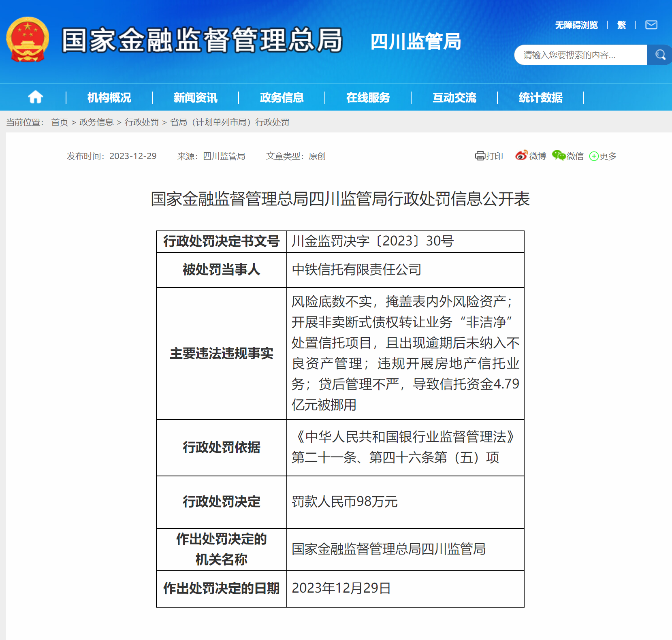Click cell 2023年12月29日
Image resolution: width=672 pixels, height=640 pixels.
(405, 589)
